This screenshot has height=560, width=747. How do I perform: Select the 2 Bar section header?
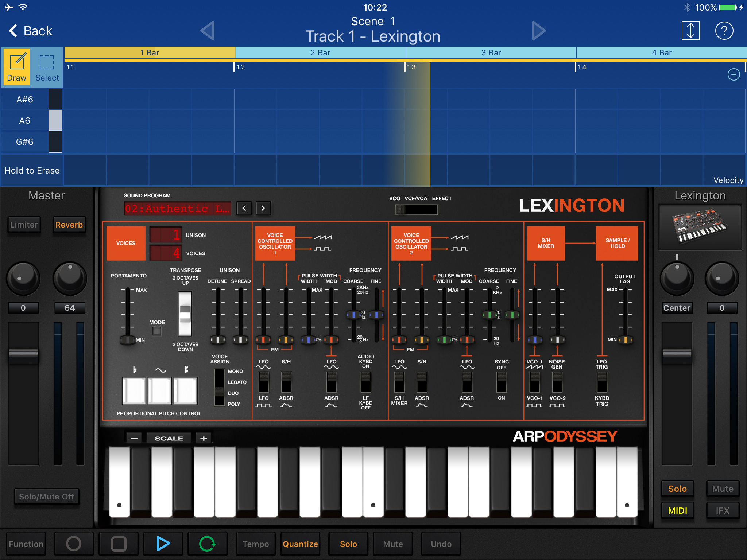click(321, 52)
